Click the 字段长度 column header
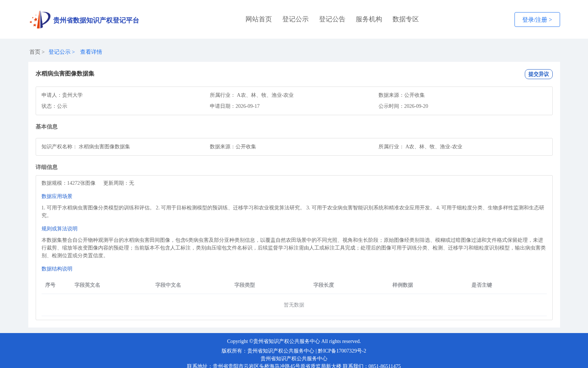 [324, 285]
